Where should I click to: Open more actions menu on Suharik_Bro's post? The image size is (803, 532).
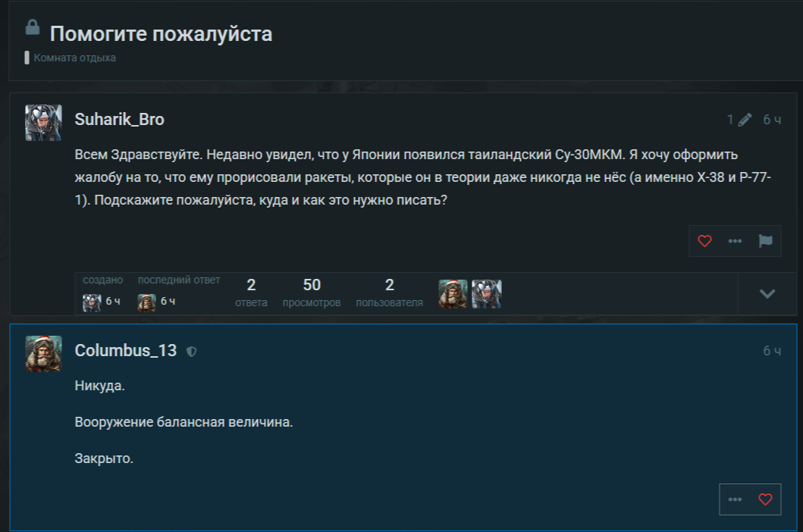click(735, 241)
